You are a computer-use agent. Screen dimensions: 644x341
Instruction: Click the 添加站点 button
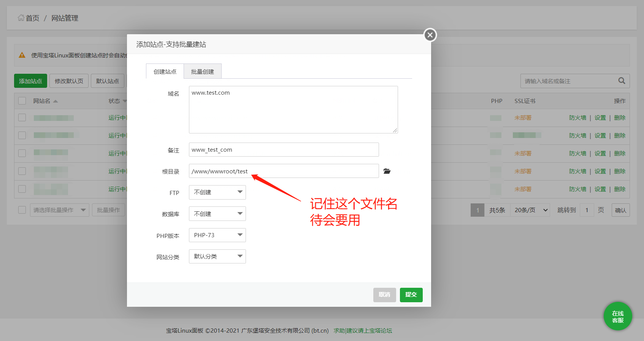tap(30, 81)
